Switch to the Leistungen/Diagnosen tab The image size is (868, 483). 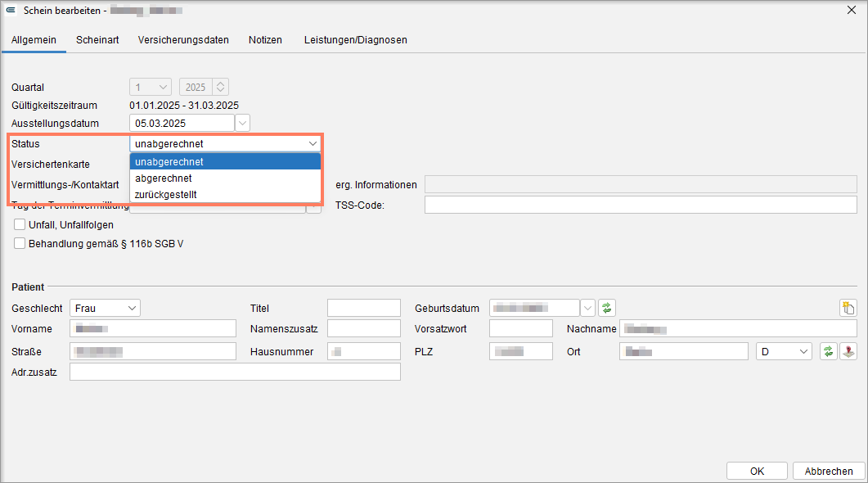[x=355, y=40]
